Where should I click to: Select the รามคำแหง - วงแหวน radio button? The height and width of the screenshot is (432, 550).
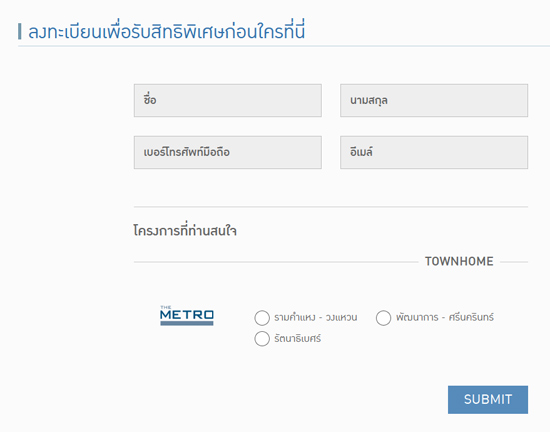point(262,318)
